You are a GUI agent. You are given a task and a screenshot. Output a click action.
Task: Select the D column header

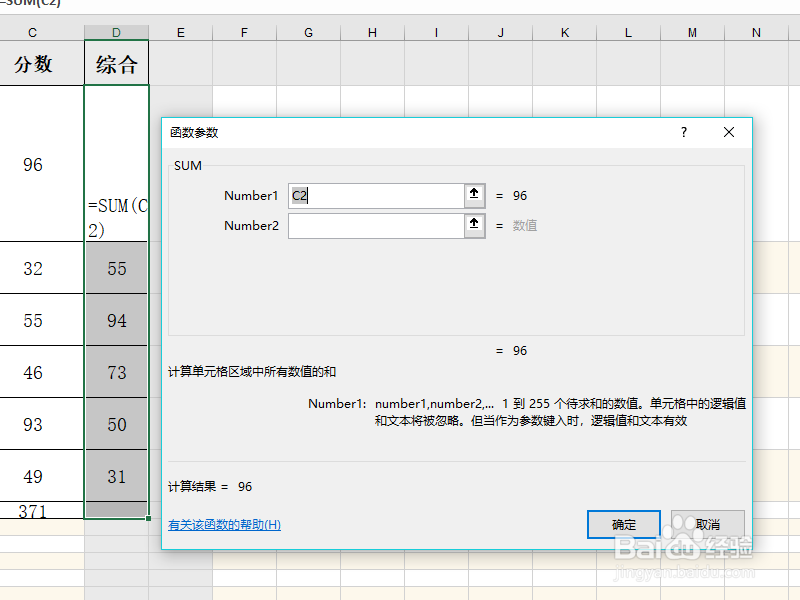click(x=116, y=31)
